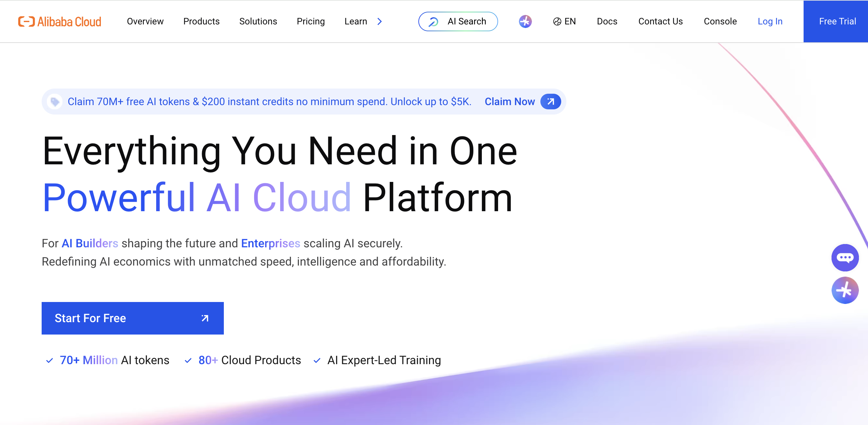The image size is (868, 425).
Task: Click the AI Search magnifier icon
Action: [433, 21]
